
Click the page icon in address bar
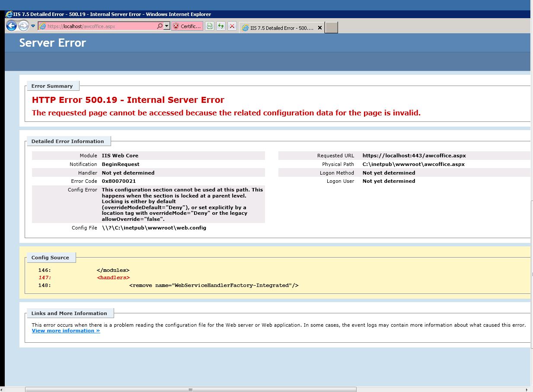[42, 26]
